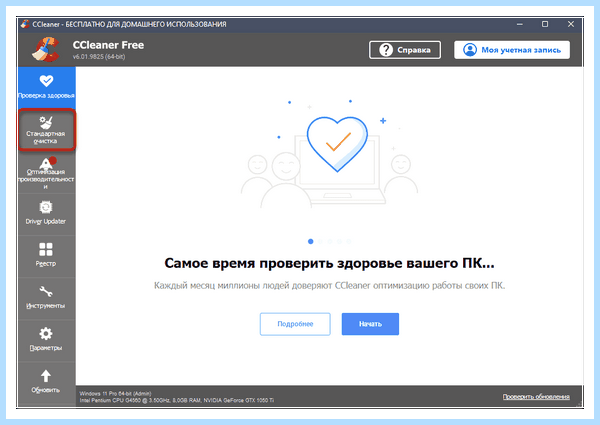The image size is (600, 425).
Task: Open Standard Clean (Стандартная очистка)
Action: [x=46, y=130]
